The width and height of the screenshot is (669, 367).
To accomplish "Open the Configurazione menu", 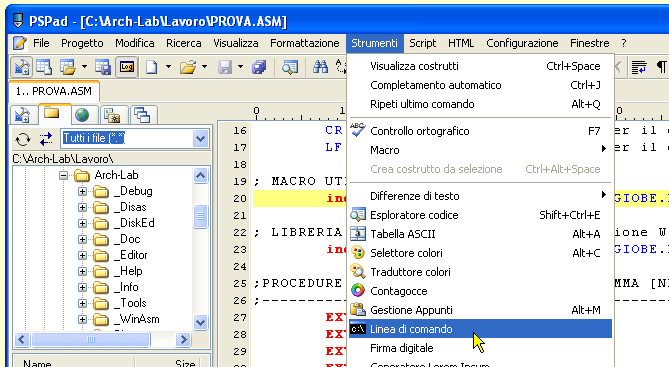I will click(x=522, y=43).
